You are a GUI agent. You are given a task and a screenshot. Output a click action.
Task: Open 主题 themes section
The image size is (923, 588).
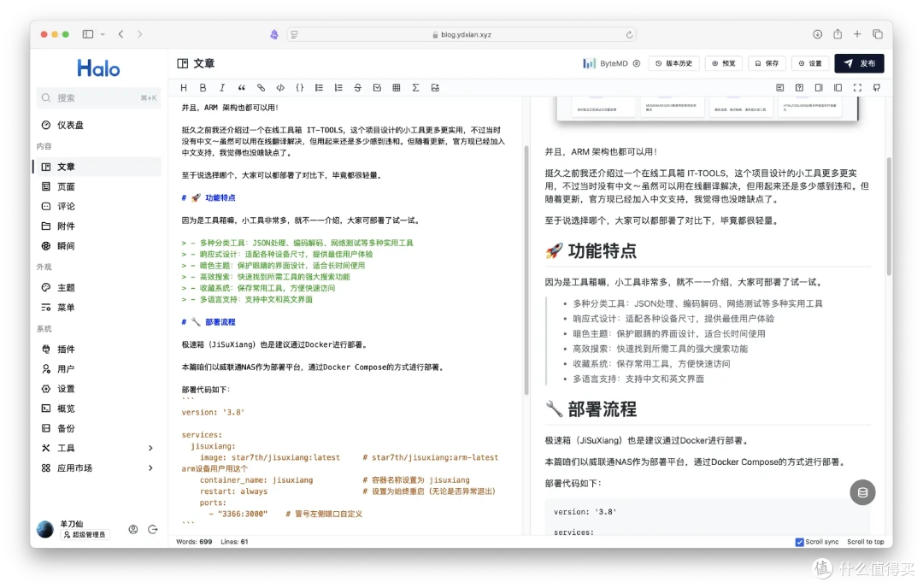97,288
